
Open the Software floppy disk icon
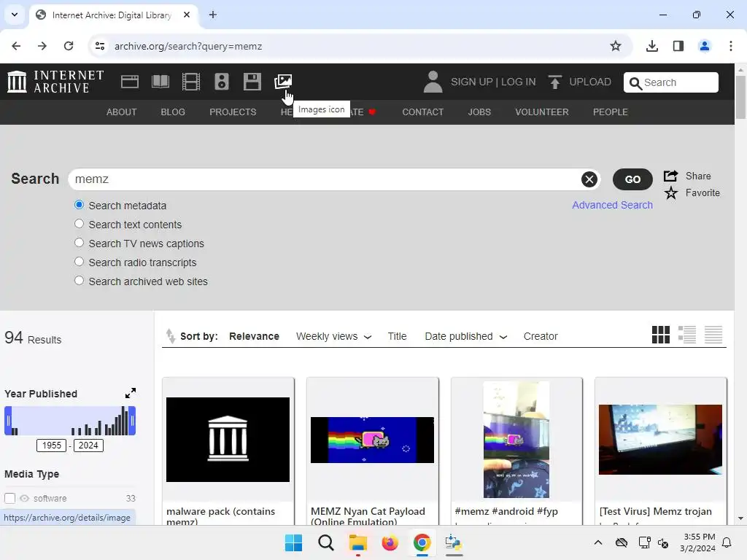(252, 82)
